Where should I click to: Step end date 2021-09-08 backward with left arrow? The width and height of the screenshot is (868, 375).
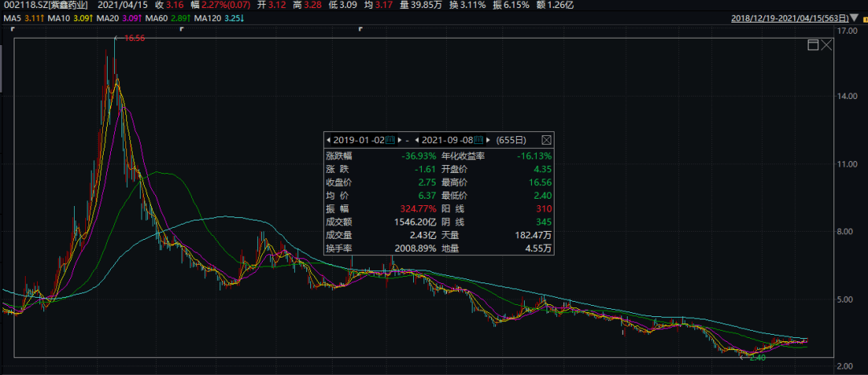(418, 140)
